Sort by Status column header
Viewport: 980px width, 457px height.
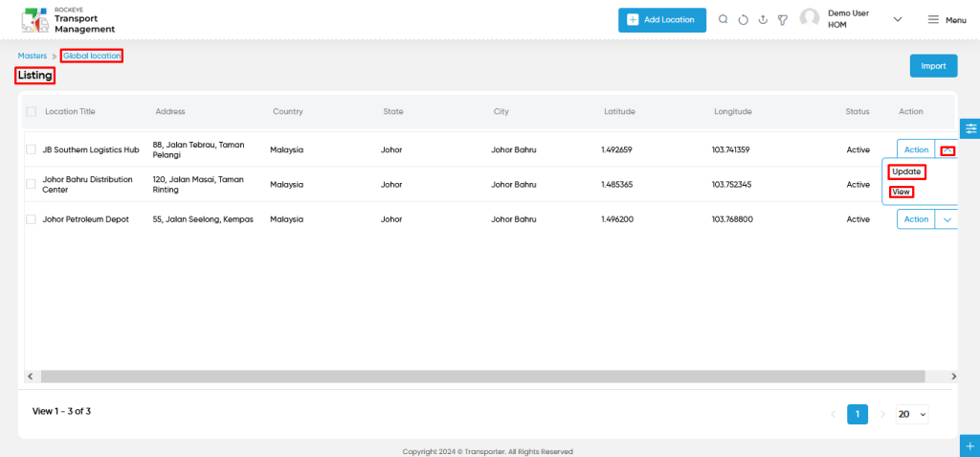(x=857, y=111)
